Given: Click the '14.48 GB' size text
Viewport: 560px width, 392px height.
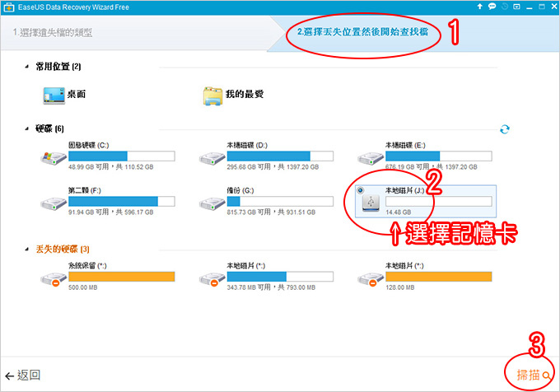Looking at the screenshot, I should point(399,212).
